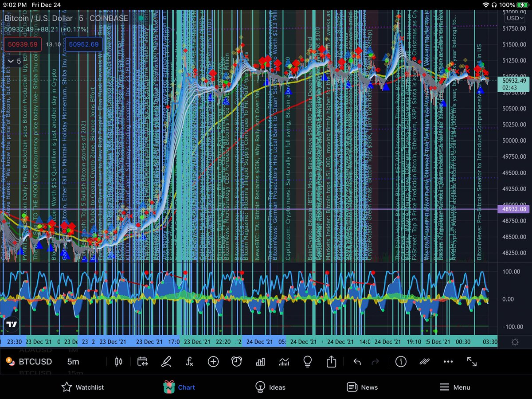The height and width of the screenshot is (399, 532).
Task: Open the date range calendar tool
Action: tap(142, 362)
